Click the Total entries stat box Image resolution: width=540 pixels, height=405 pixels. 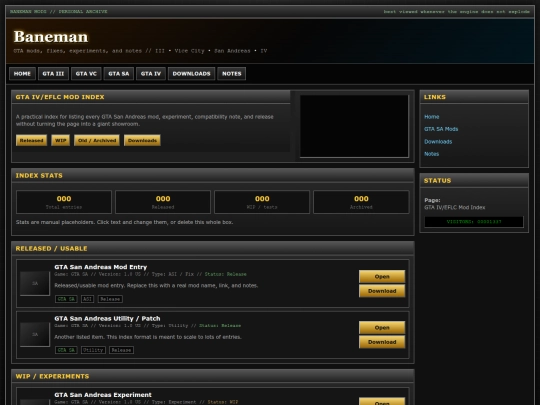(x=64, y=202)
